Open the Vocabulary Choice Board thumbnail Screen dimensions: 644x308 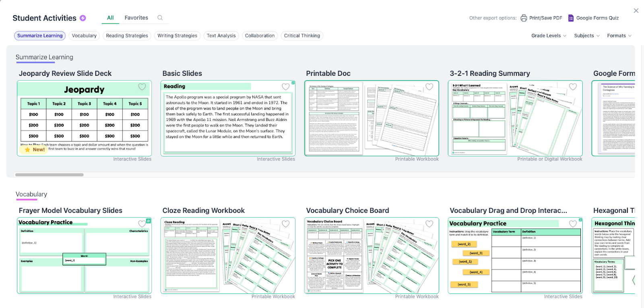pos(372,256)
